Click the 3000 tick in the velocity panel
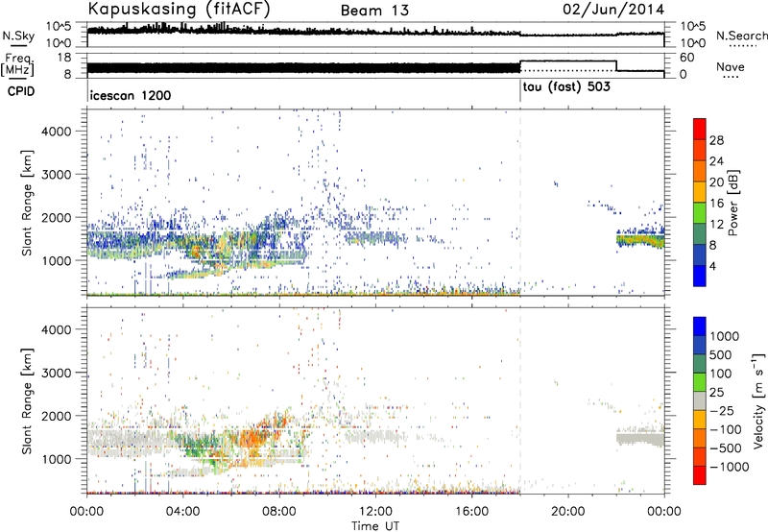This screenshot has width=768, height=532. (x=57, y=373)
